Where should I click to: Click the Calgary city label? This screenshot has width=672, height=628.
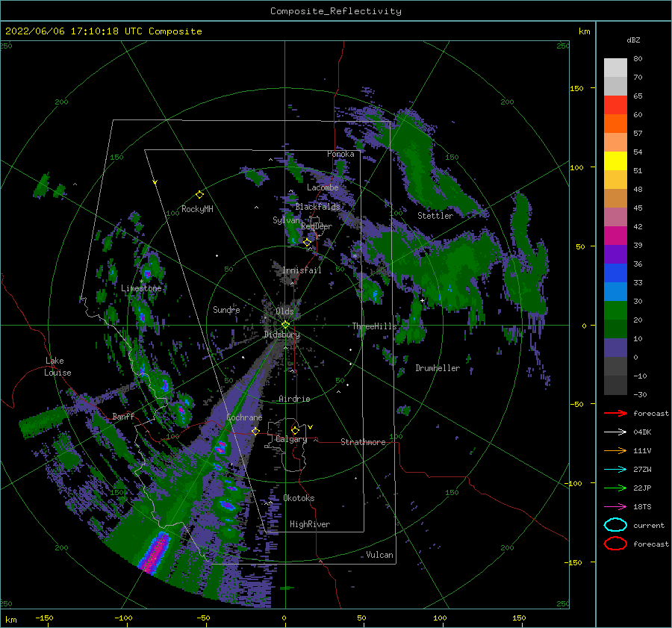[x=291, y=439]
